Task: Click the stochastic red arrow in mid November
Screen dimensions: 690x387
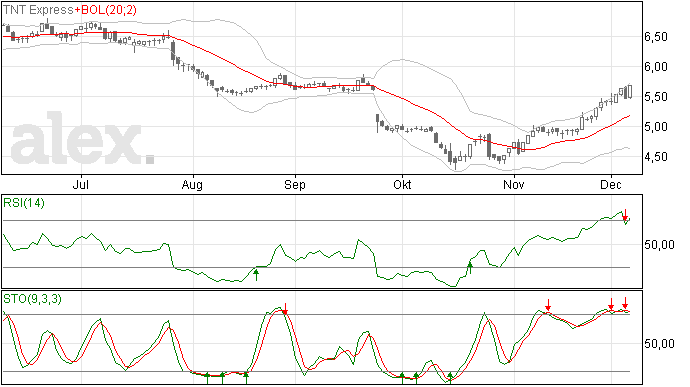Action: [548, 305]
